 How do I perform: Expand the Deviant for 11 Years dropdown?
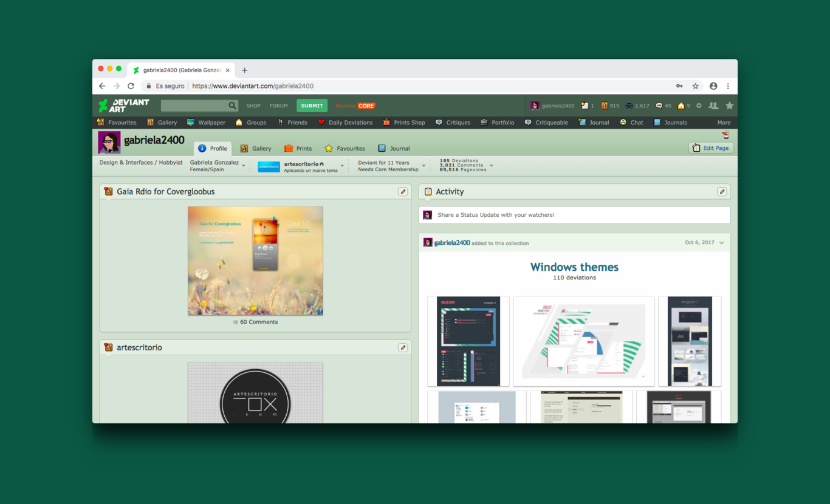(x=424, y=166)
